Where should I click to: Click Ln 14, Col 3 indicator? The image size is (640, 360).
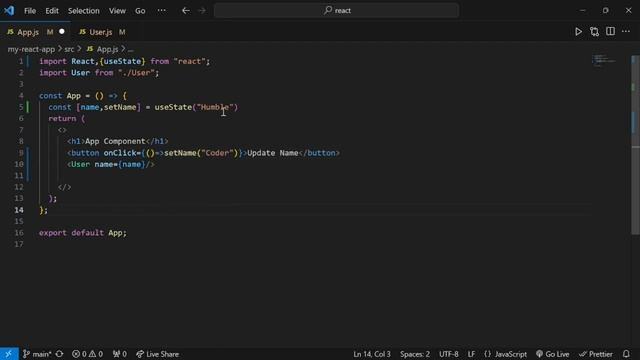pos(372,354)
